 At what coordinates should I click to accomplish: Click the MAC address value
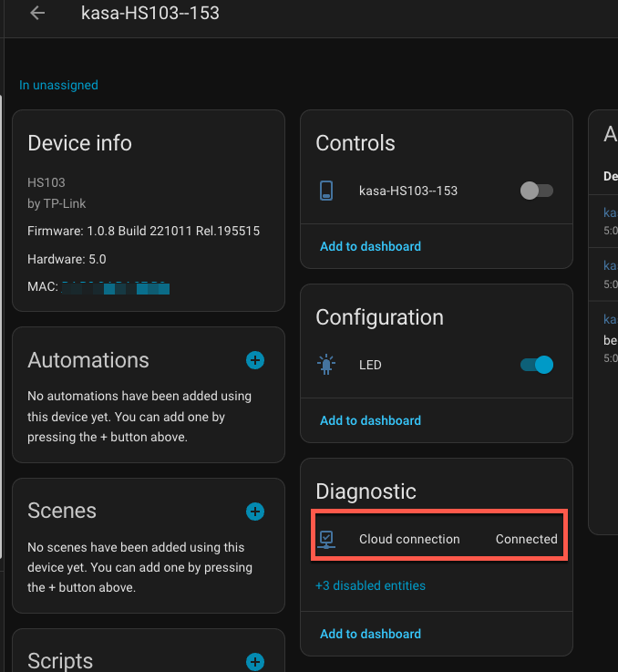(116, 287)
